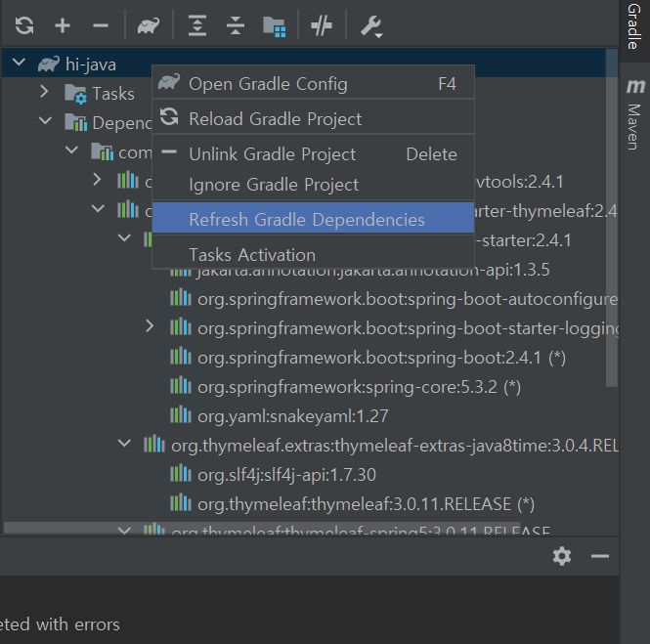Viewport: 650px width, 644px height.
Task: Select Ignore Gradle Project menu entry
Action: [313, 185]
